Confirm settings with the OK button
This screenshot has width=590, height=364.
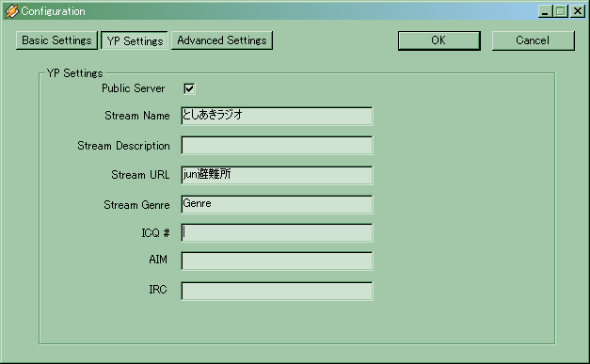pos(439,40)
